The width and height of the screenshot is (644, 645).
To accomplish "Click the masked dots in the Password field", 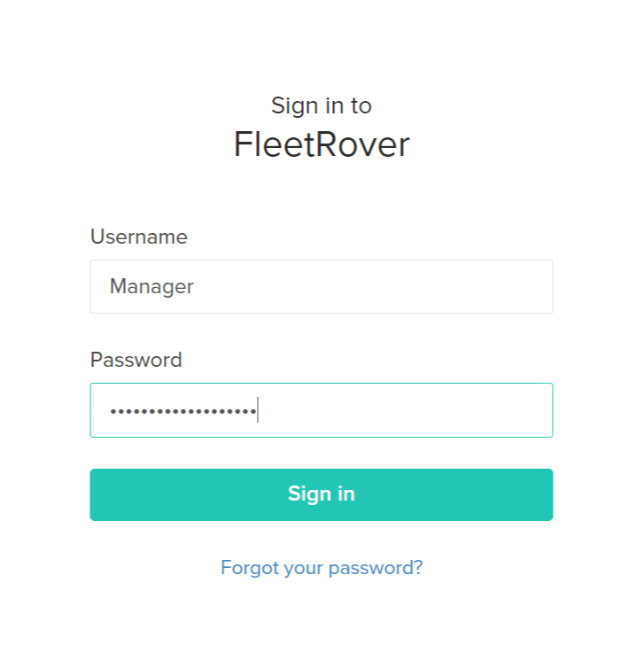I will click(182, 411).
